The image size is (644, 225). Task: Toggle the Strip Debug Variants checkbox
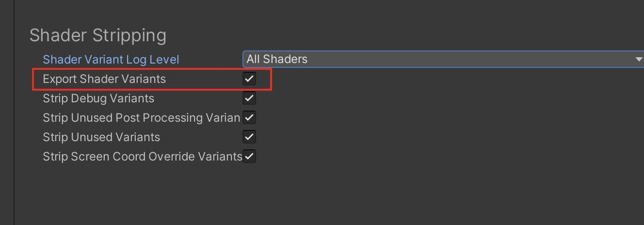point(249,98)
